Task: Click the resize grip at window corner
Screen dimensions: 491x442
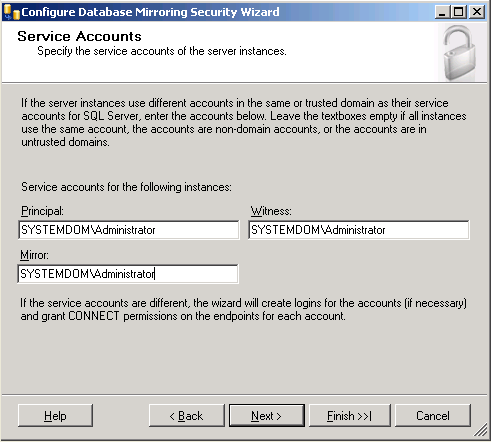Action: point(480,430)
